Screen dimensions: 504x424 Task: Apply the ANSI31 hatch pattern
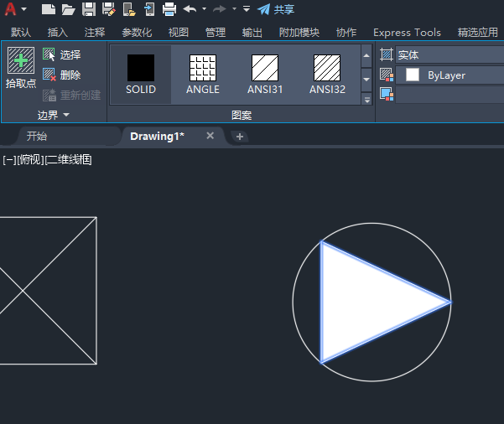click(265, 69)
